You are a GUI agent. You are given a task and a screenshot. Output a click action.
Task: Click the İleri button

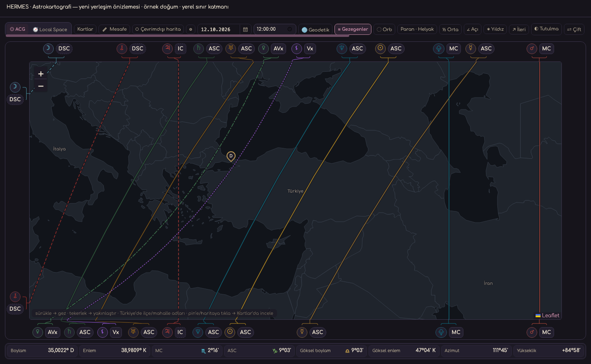[519, 30]
